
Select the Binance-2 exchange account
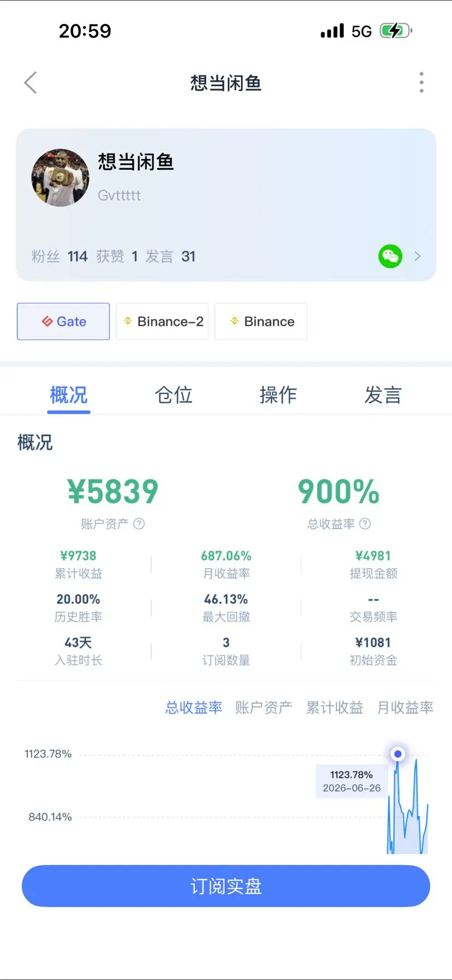(162, 322)
